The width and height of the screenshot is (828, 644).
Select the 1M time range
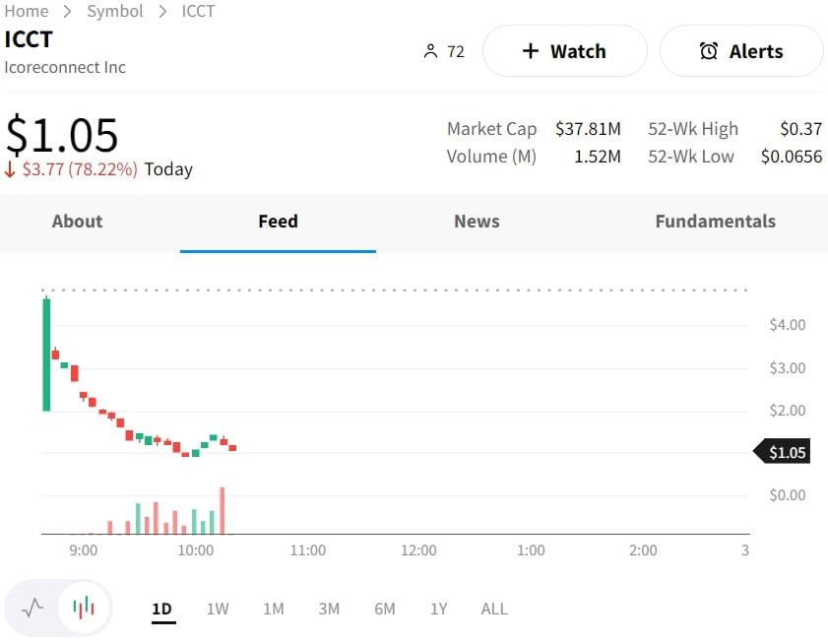(274, 609)
